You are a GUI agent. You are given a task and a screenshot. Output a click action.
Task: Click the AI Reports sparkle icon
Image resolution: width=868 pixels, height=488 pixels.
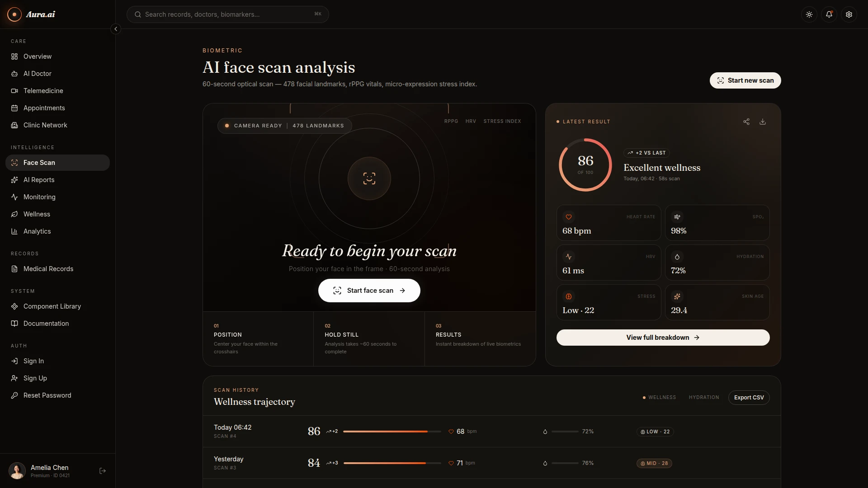[x=14, y=180]
